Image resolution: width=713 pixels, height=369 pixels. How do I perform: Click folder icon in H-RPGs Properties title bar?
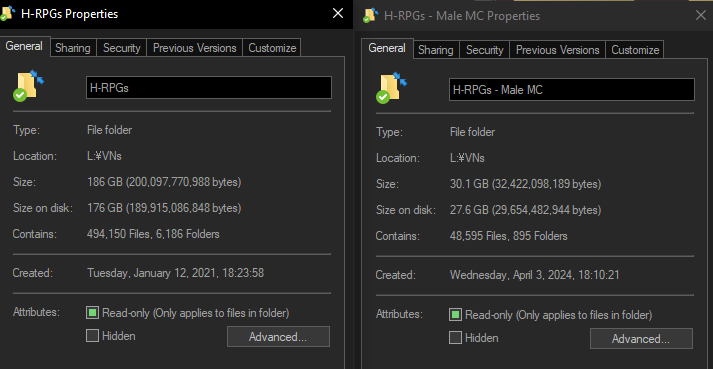click(x=8, y=13)
